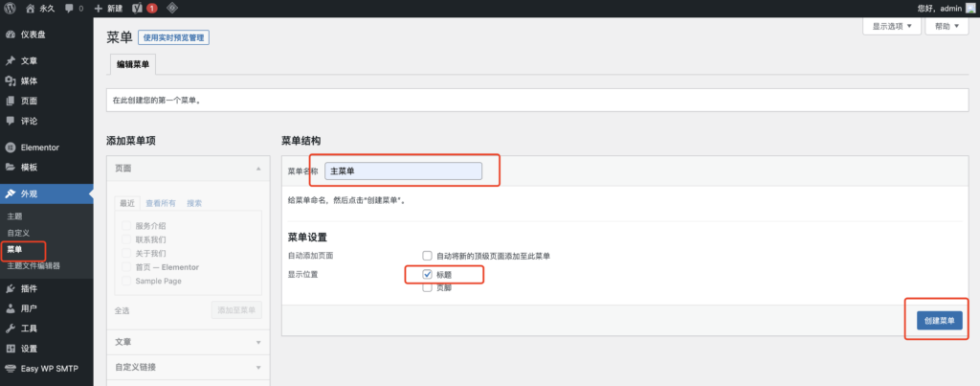The width and height of the screenshot is (980, 386).
Task: Switch to the 最近 tab
Action: click(127, 203)
